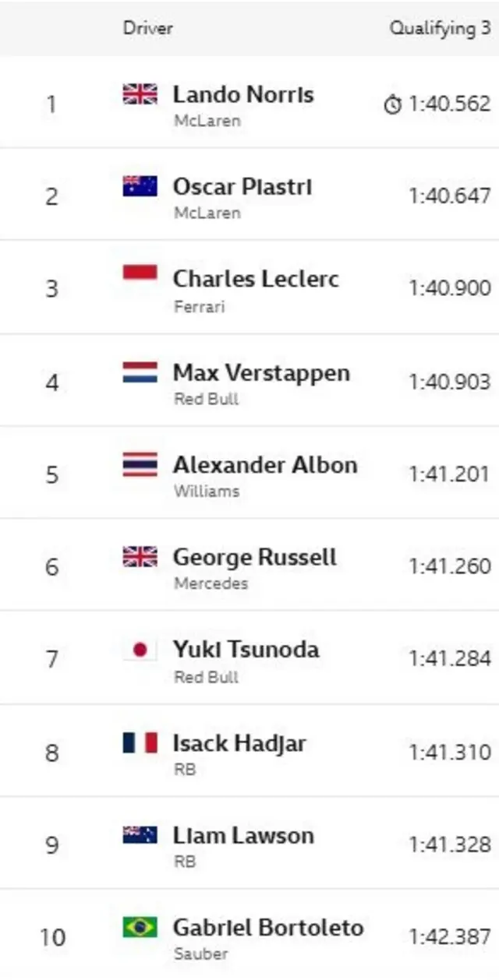Select the Qualifying 3 column header
499x980 pixels.
(x=441, y=29)
